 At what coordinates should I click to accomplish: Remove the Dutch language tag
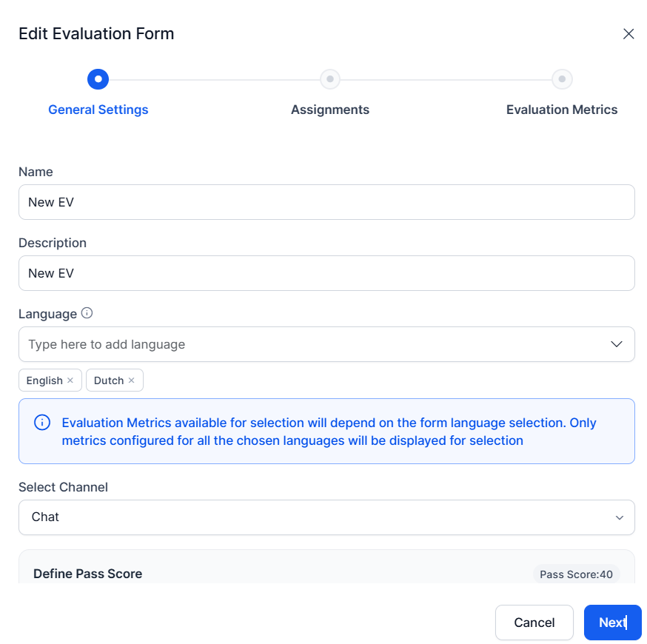(131, 380)
